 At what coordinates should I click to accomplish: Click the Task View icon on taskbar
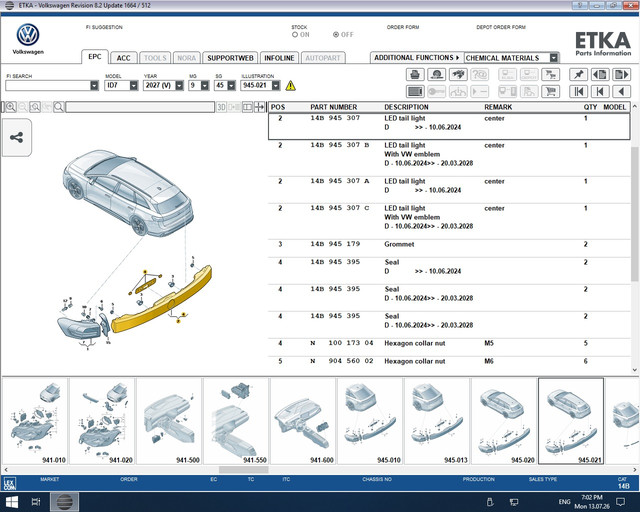click(36, 502)
